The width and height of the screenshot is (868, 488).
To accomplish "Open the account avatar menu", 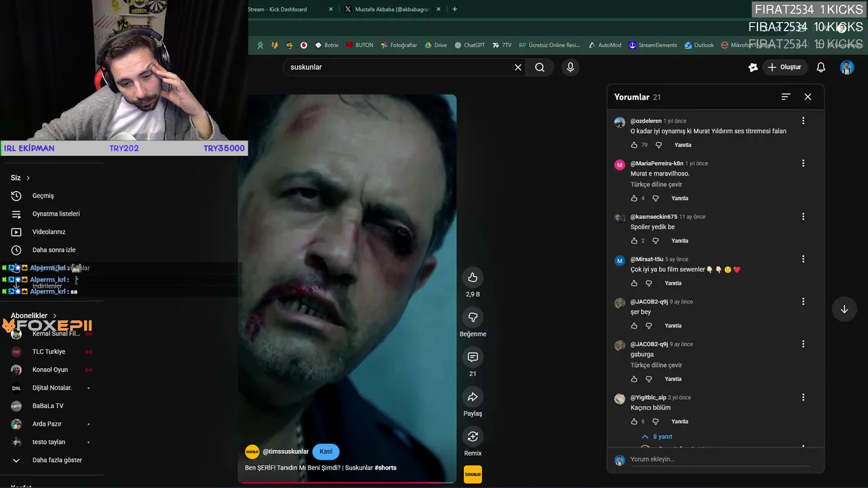I will coord(847,67).
